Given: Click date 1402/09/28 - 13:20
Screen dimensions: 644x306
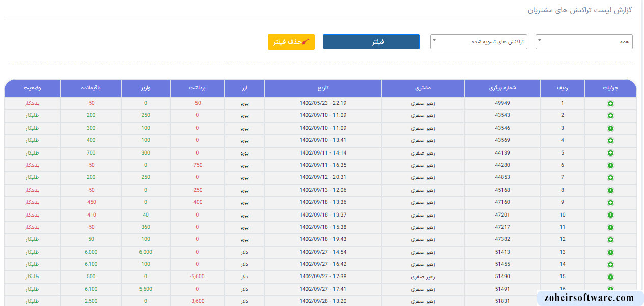Looking at the screenshot, I should (x=323, y=301).
